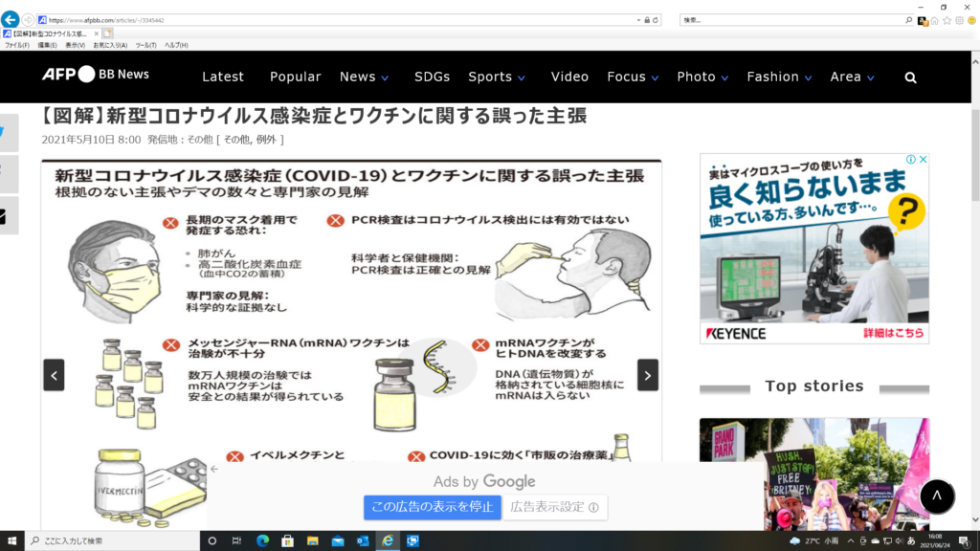Click the lock security icon in address bar

coord(647,20)
